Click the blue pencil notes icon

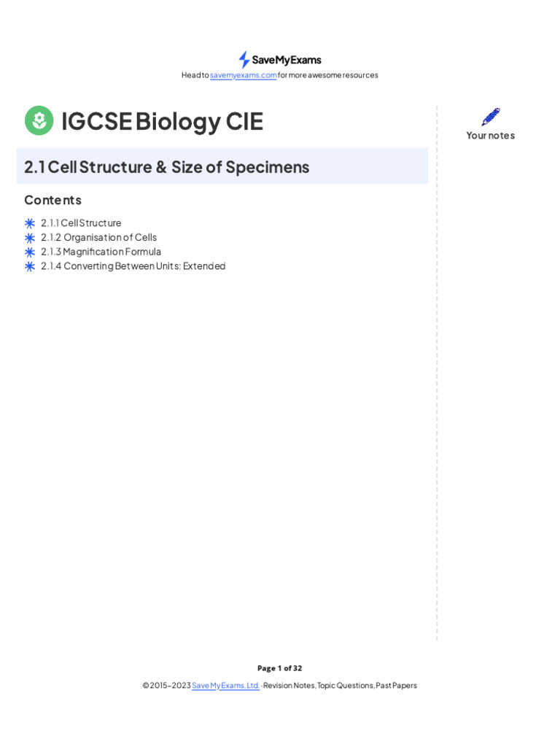[491, 117]
